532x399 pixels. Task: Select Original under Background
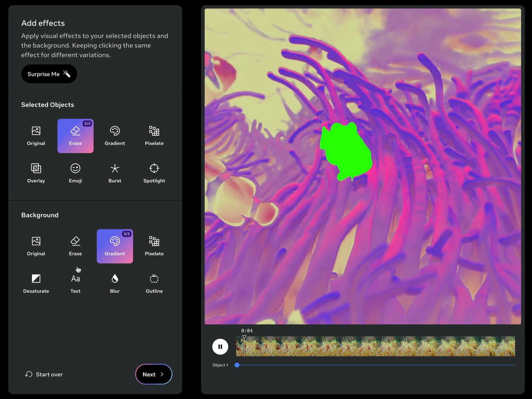36,246
